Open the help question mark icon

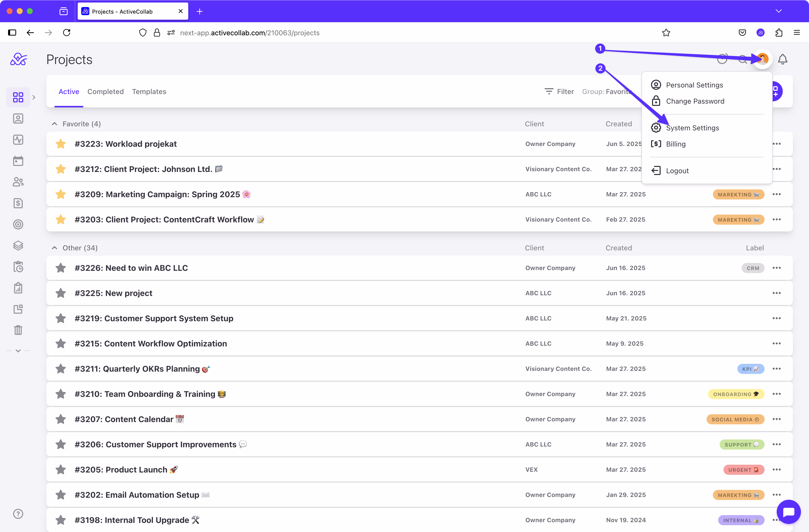[x=18, y=514]
